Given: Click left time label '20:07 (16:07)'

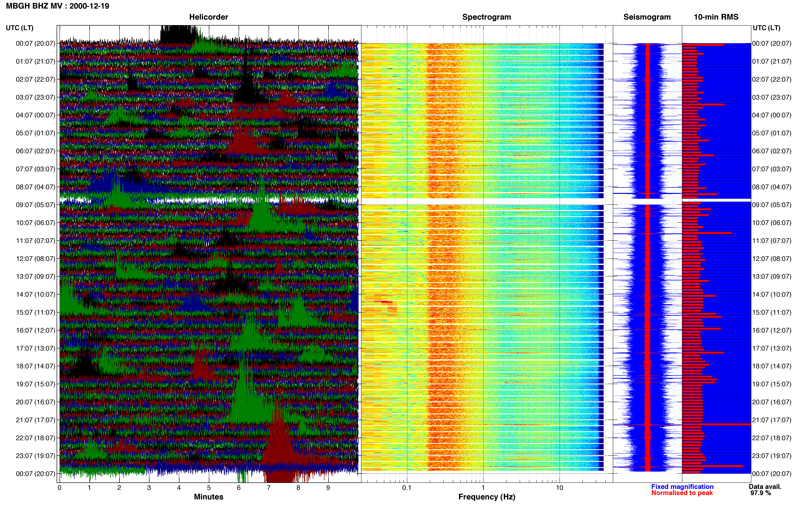Looking at the screenshot, I should [x=35, y=402].
